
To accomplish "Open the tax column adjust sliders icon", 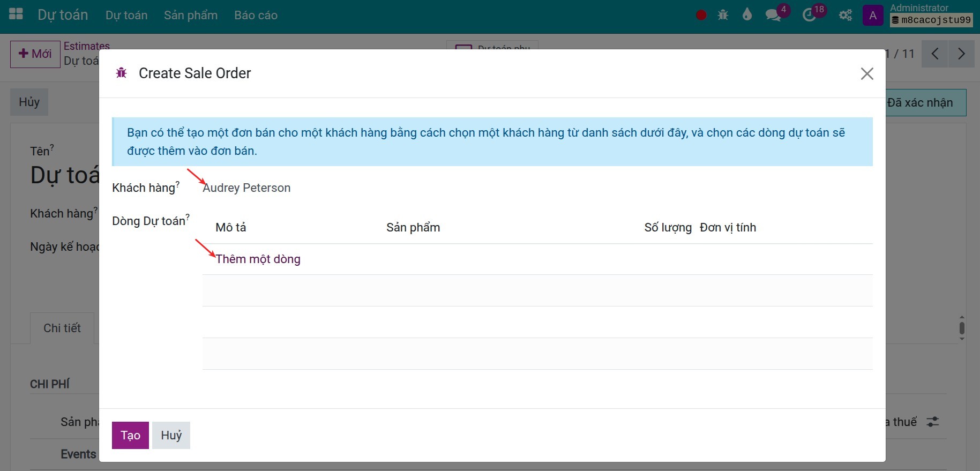I will 933,422.
